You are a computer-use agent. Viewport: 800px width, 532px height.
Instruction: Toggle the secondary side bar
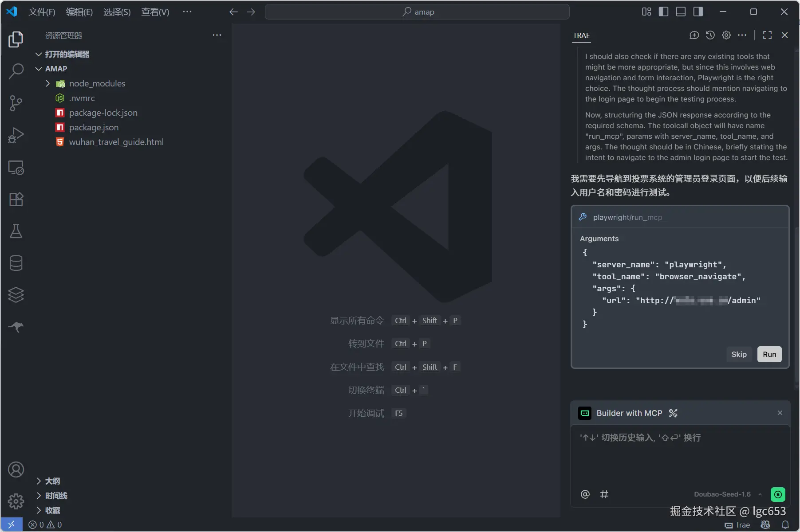tap(698, 12)
